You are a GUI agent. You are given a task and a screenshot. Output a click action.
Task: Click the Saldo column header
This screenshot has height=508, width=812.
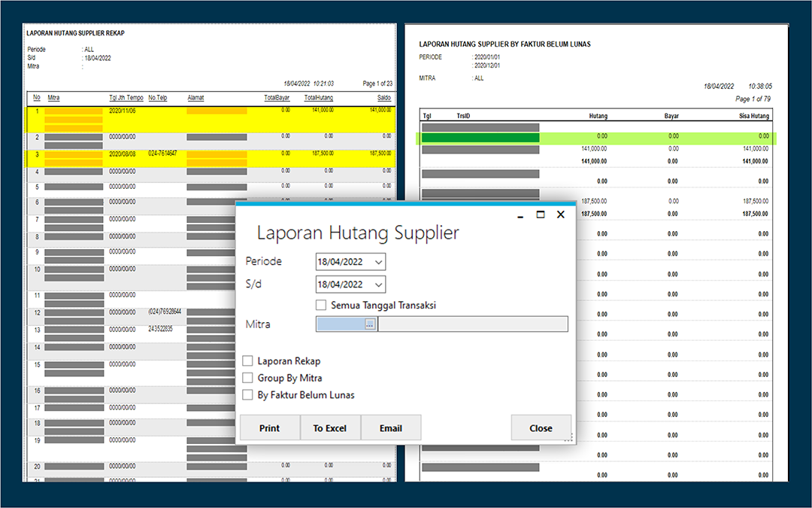tap(383, 97)
